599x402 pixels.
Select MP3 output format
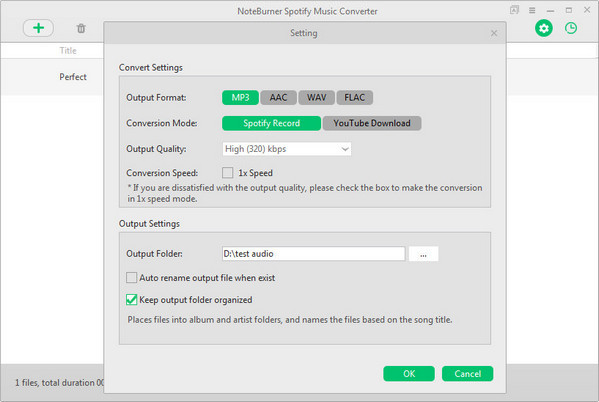240,97
